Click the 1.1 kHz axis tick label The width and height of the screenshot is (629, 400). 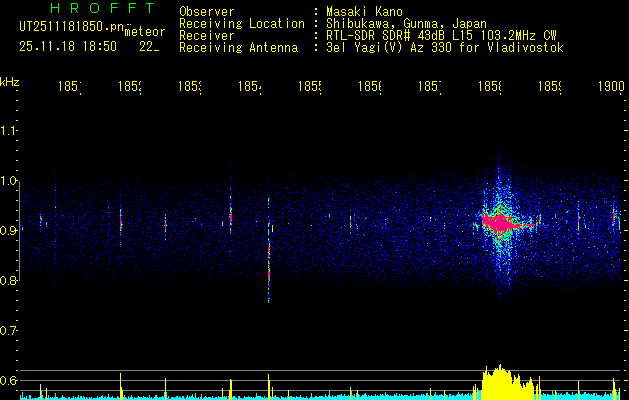[x=8, y=131]
